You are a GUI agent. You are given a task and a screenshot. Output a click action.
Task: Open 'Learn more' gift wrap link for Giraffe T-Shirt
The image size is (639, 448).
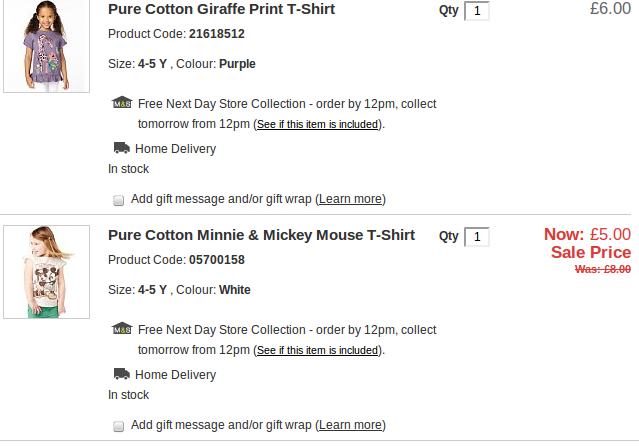(350, 199)
